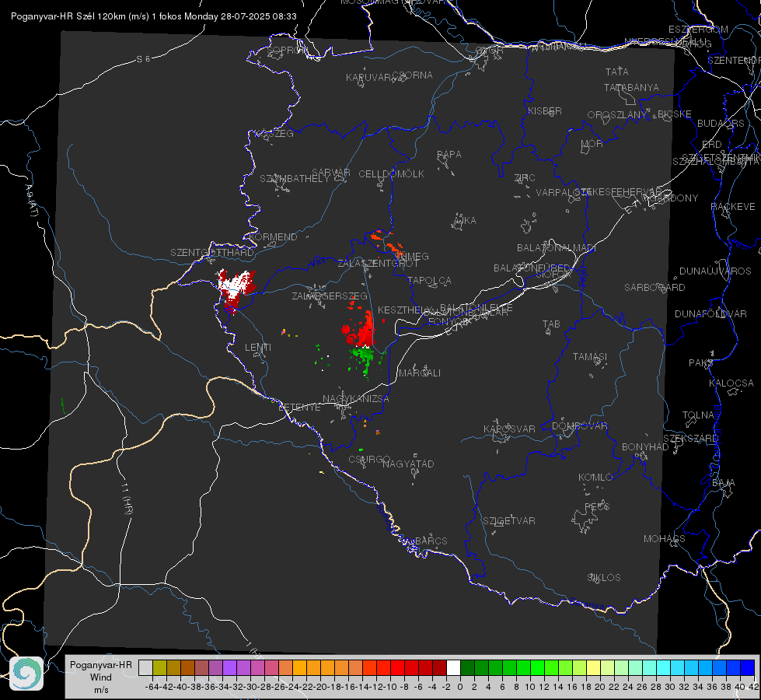
Task: Select the SÁRBOGÁRD label
Action: point(655,288)
